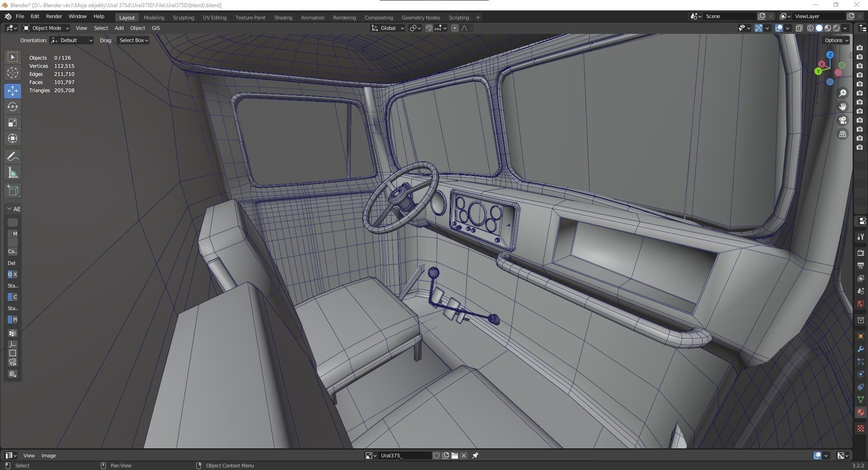Expand the viewport Options dropdown
This screenshot has height=470, width=868.
tap(836, 40)
